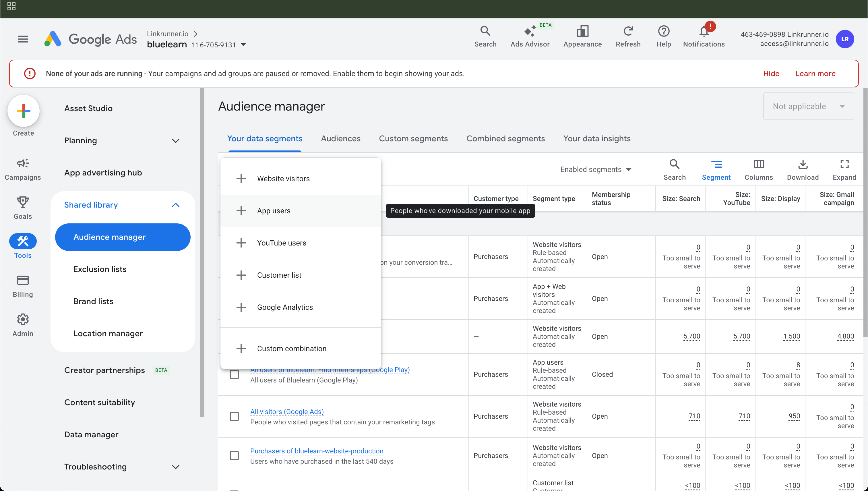Click the Create plus button

pos(23,111)
